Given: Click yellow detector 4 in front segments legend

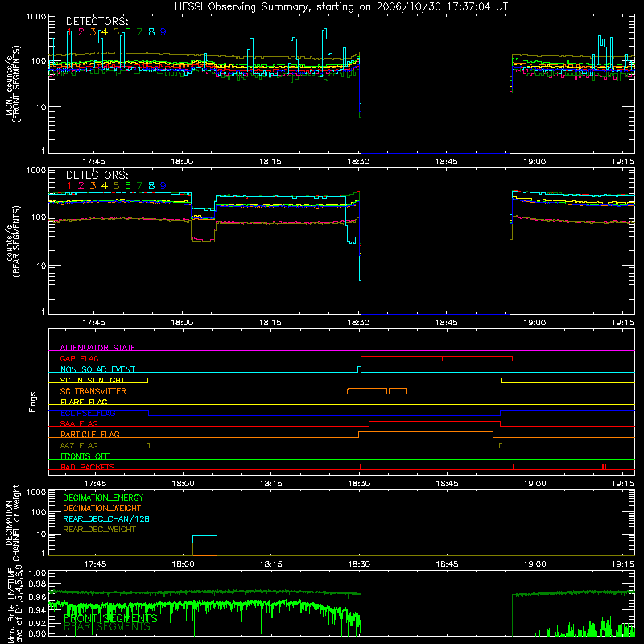Looking at the screenshot, I should coord(105,32).
